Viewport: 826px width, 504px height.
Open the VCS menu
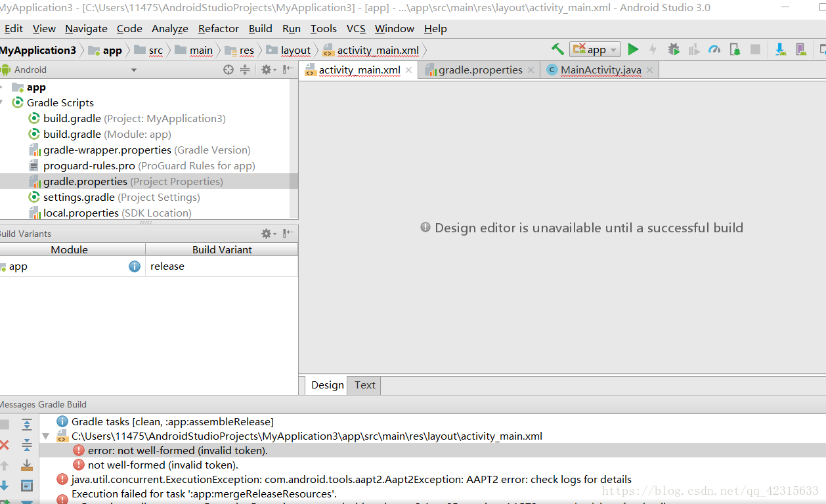coord(356,29)
